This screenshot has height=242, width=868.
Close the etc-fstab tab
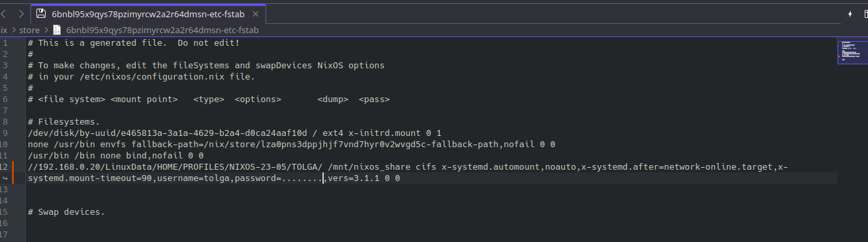tap(256, 13)
